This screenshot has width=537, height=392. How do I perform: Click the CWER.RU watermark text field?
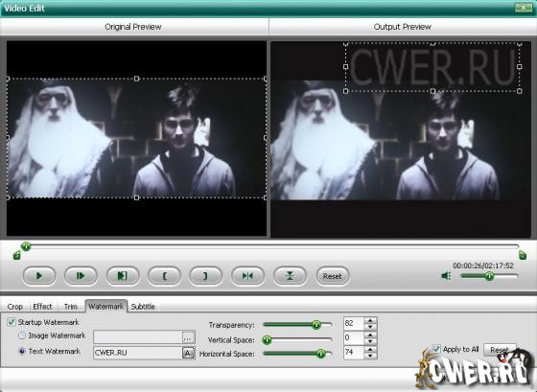point(138,353)
